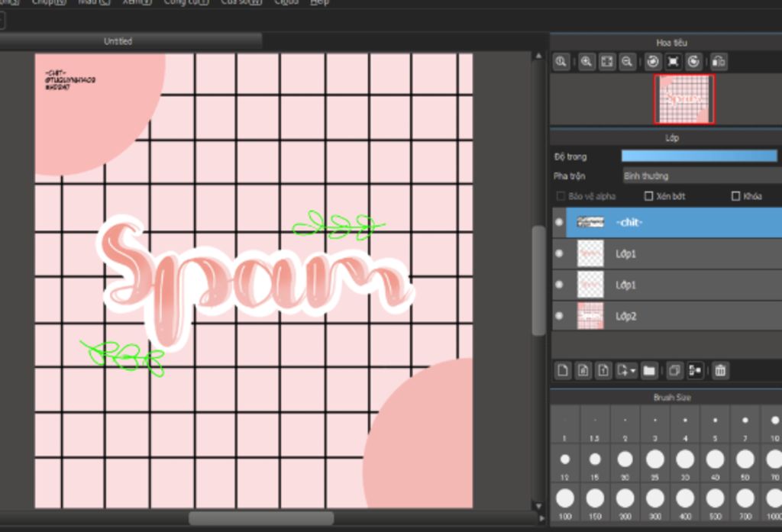Click the -chit- layer thumbnail

(x=590, y=222)
